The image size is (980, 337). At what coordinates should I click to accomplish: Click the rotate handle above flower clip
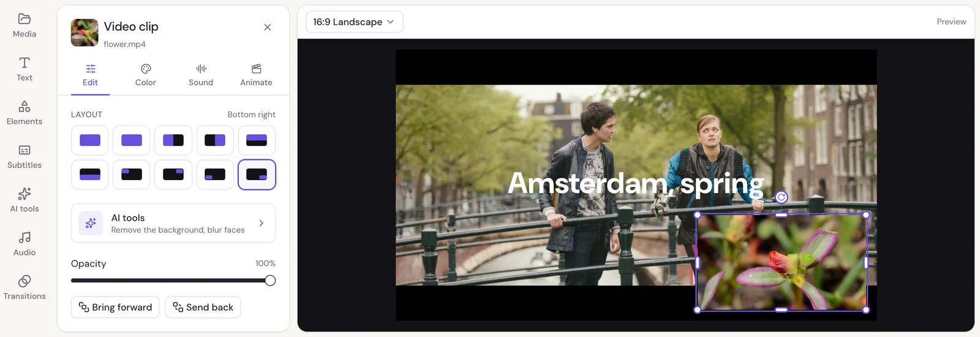coord(782,197)
